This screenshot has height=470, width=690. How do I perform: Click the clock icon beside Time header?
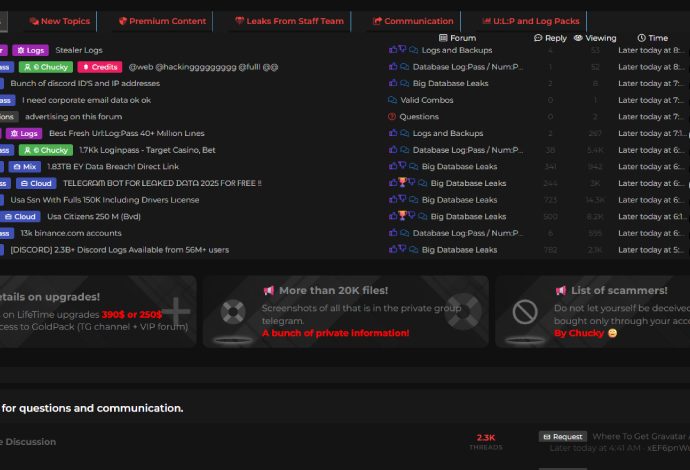click(642, 38)
